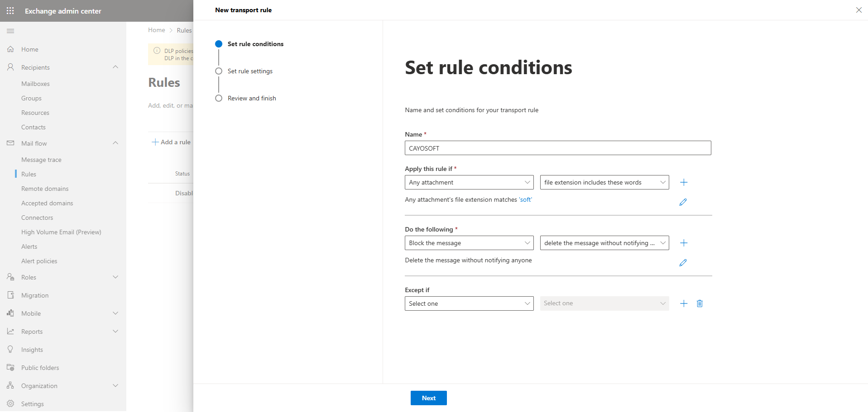Screen dimensions: 868x412
Task: Open the Except if Select one dropdown
Action: coord(469,303)
